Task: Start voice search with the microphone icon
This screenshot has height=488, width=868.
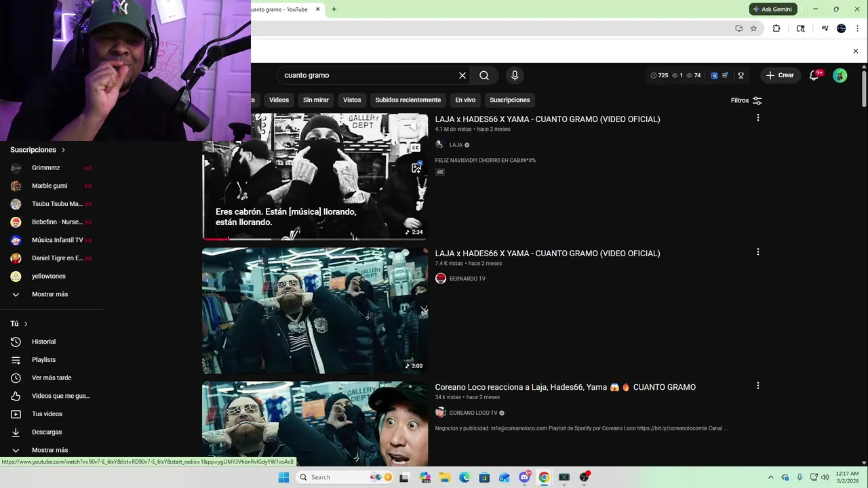Action: coord(515,75)
